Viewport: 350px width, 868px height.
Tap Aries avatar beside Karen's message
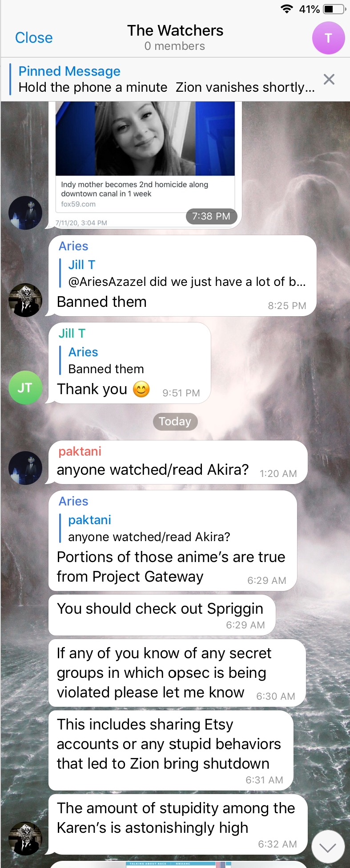(25, 838)
